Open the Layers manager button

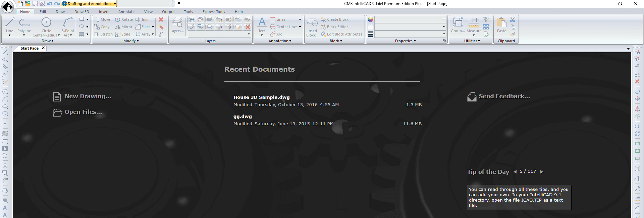click(177, 25)
